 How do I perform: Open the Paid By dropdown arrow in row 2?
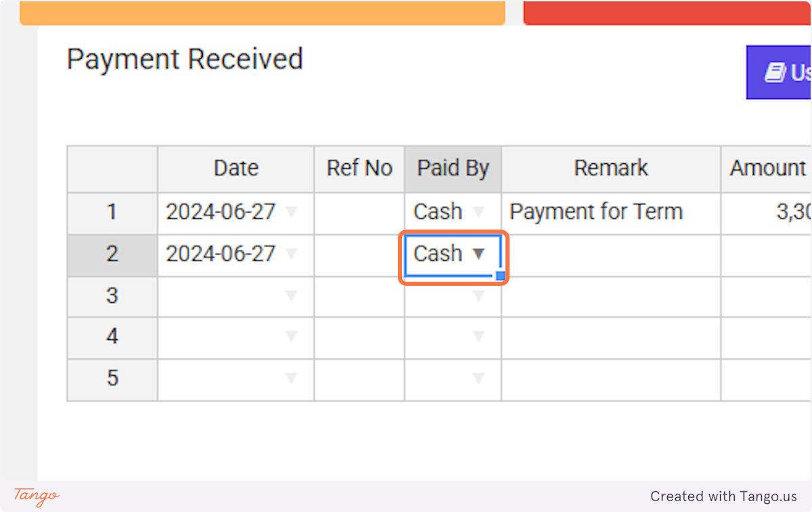[479, 254]
